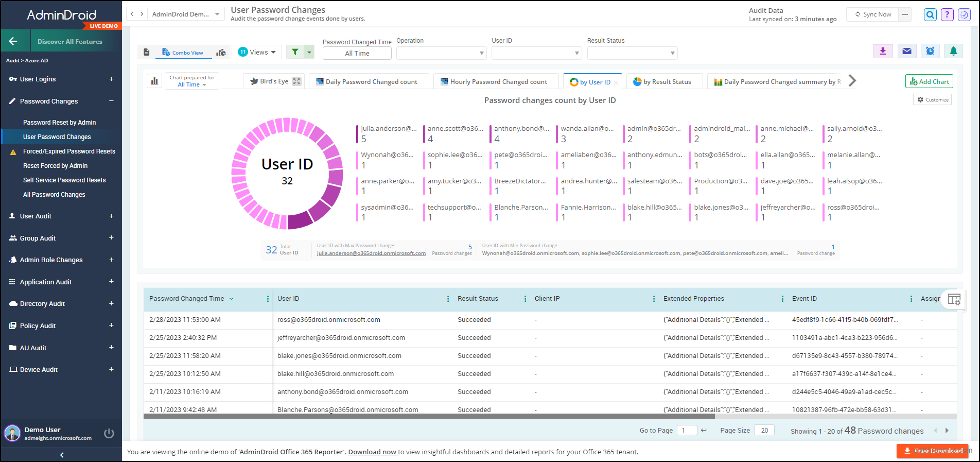Expand the User Logins sidebar section

click(111, 79)
